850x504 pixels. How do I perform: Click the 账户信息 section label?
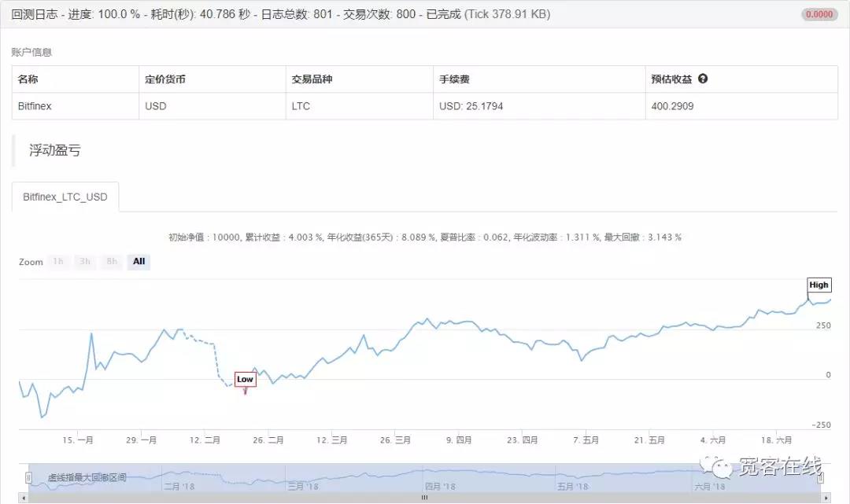[31, 52]
